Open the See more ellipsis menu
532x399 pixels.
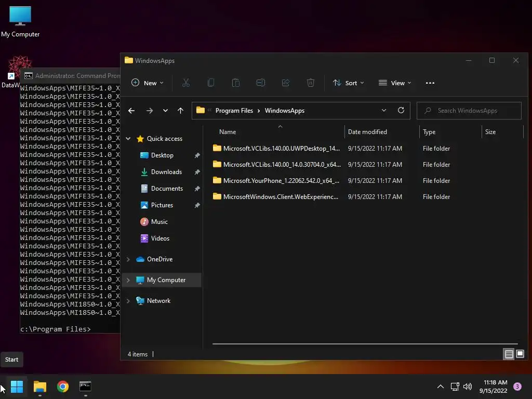point(430,83)
